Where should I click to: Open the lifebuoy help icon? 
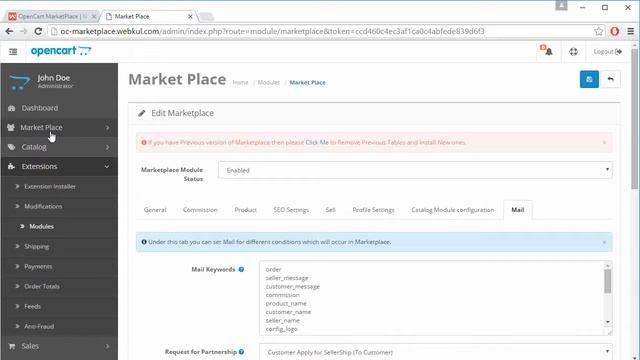[x=573, y=51]
